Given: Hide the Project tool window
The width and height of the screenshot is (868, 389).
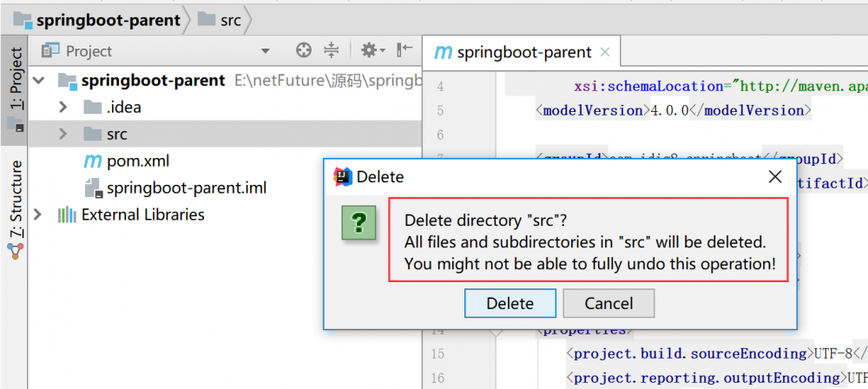Looking at the screenshot, I should [x=404, y=50].
